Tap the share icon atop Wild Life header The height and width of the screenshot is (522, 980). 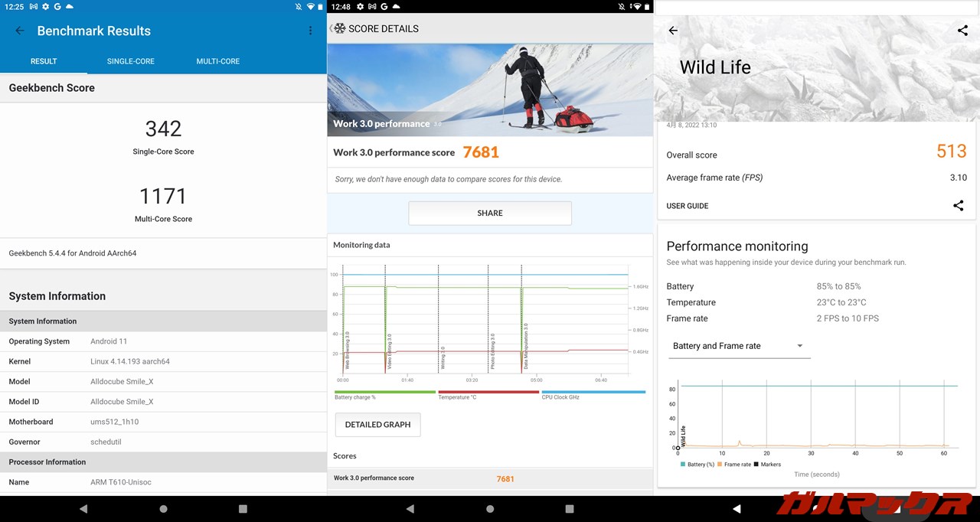point(962,31)
